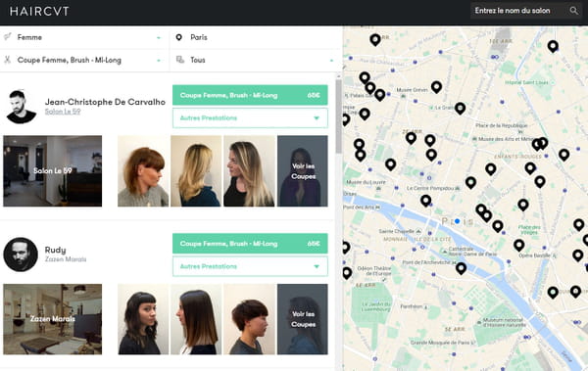Click the scissors icon beside Coupe Femme
Screen dimensions: 588x371
click(7, 60)
